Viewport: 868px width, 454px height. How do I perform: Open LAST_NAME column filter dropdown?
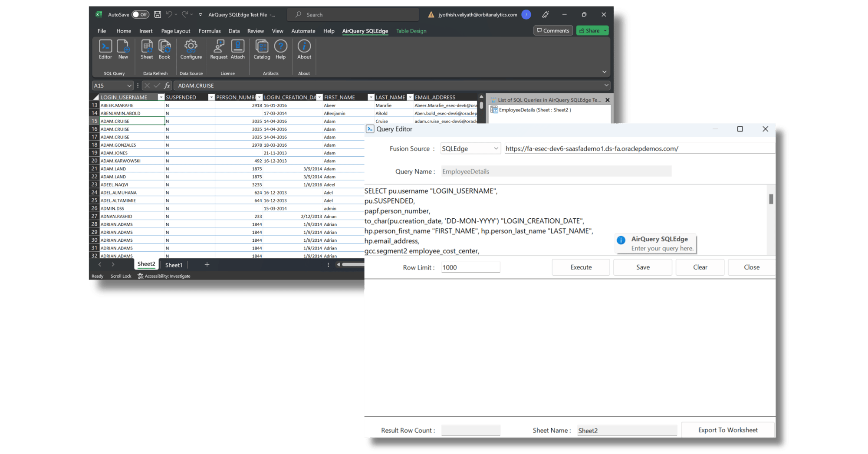pyautogui.click(x=410, y=97)
